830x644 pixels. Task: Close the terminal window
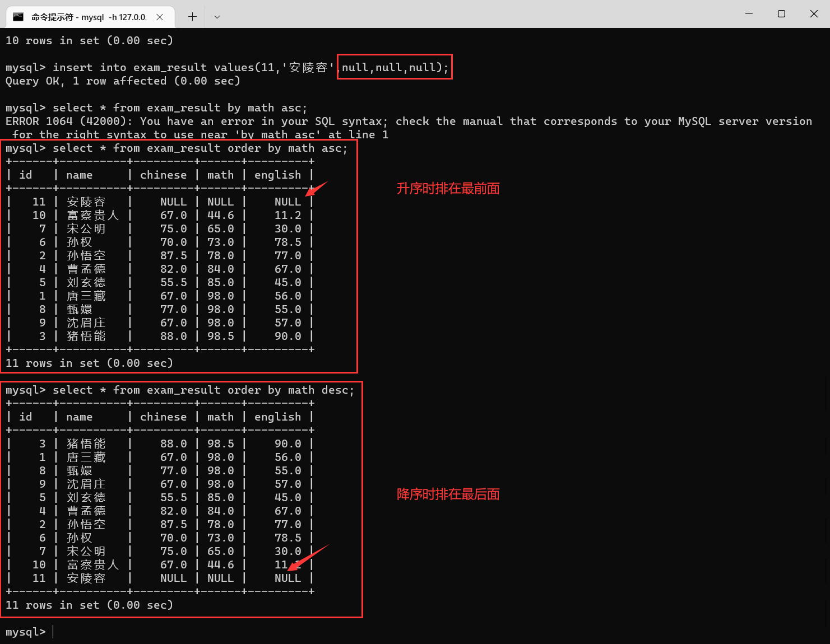814,13
